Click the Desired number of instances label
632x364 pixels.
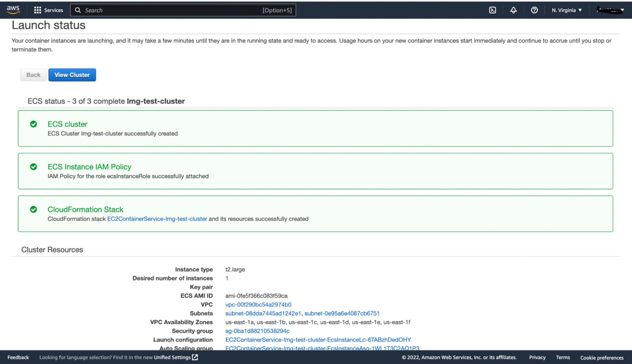point(173,278)
